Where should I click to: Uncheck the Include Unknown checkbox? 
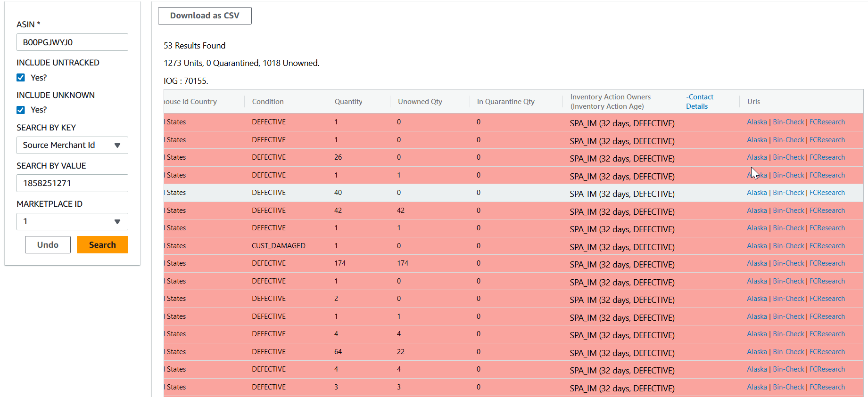click(21, 110)
